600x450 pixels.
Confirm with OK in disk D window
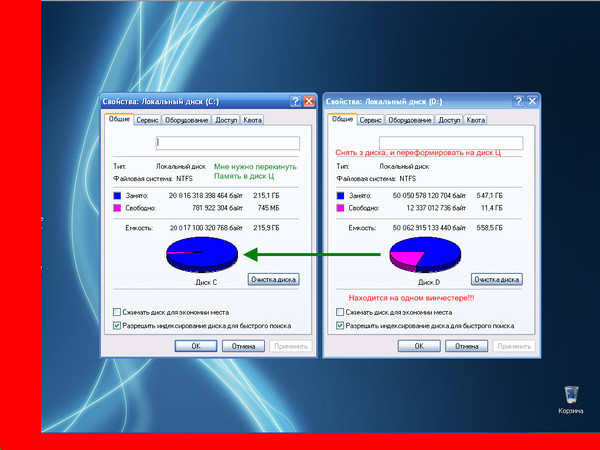coord(419,346)
